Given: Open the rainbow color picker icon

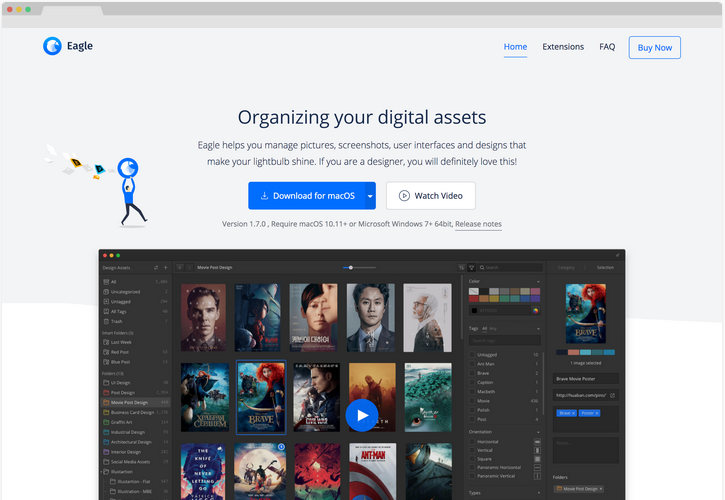Looking at the screenshot, I should (x=535, y=311).
